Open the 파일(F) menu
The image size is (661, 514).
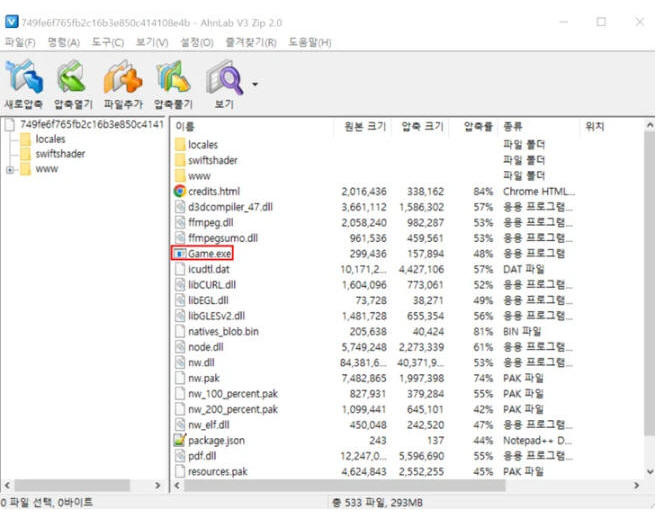(x=19, y=42)
